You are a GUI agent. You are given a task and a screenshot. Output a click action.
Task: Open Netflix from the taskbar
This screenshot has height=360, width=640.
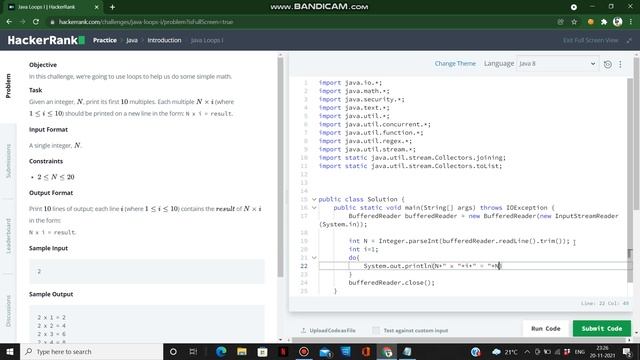click(x=283, y=351)
